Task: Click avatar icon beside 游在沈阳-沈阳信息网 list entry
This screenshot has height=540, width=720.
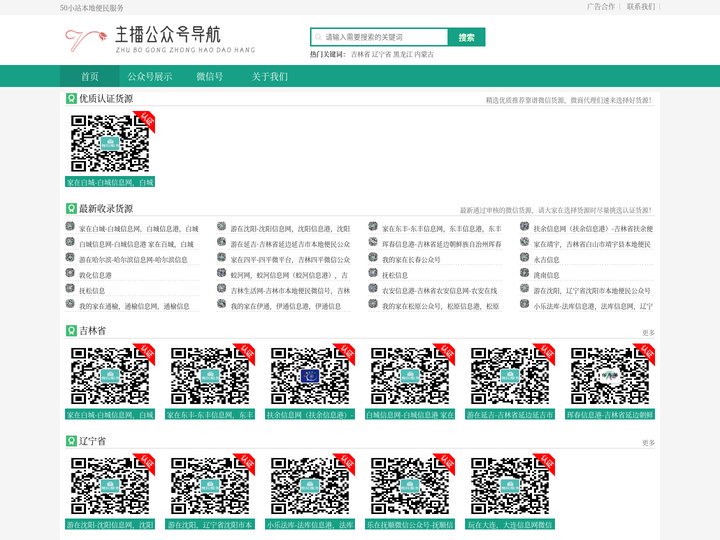Action: [221, 226]
